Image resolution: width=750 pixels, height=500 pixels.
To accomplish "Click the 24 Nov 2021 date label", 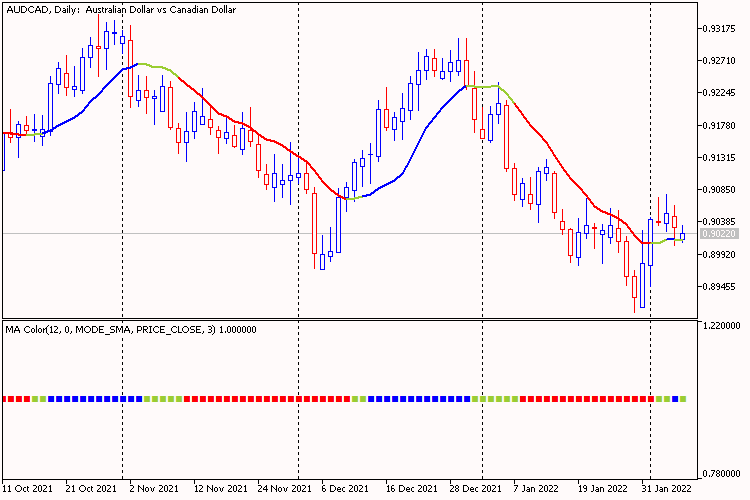I will click(284, 489).
